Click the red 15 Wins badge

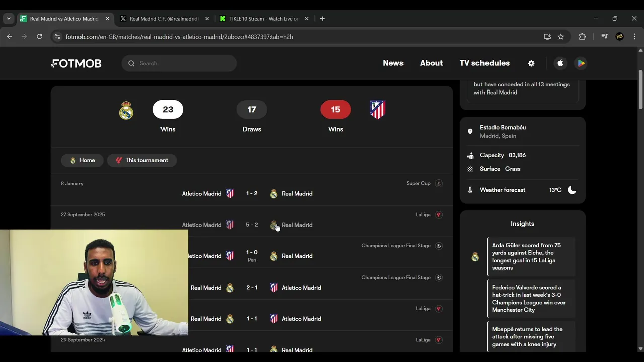tap(336, 110)
